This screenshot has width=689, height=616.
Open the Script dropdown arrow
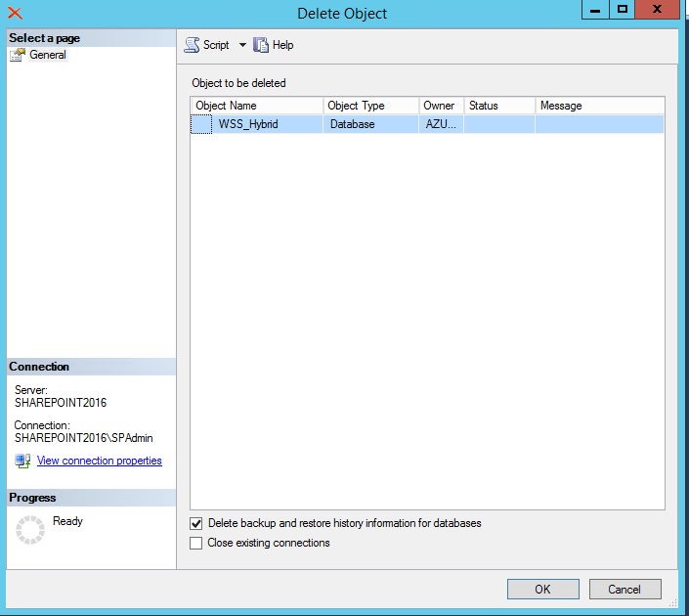click(x=242, y=45)
